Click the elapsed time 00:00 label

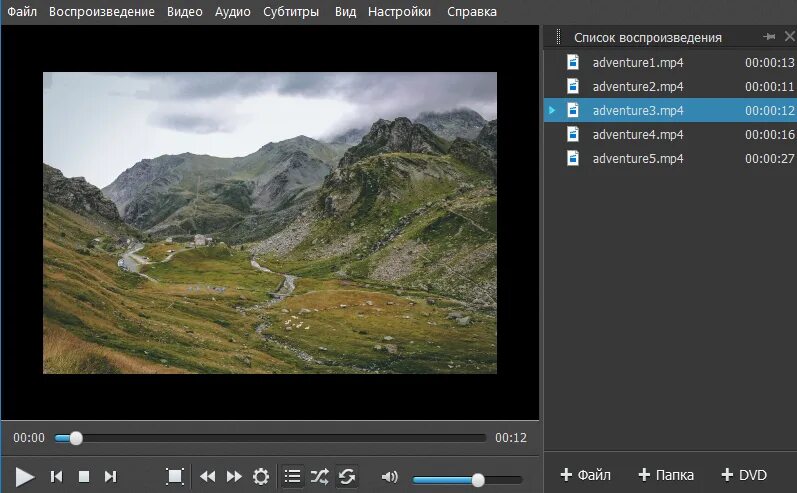click(x=29, y=438)
